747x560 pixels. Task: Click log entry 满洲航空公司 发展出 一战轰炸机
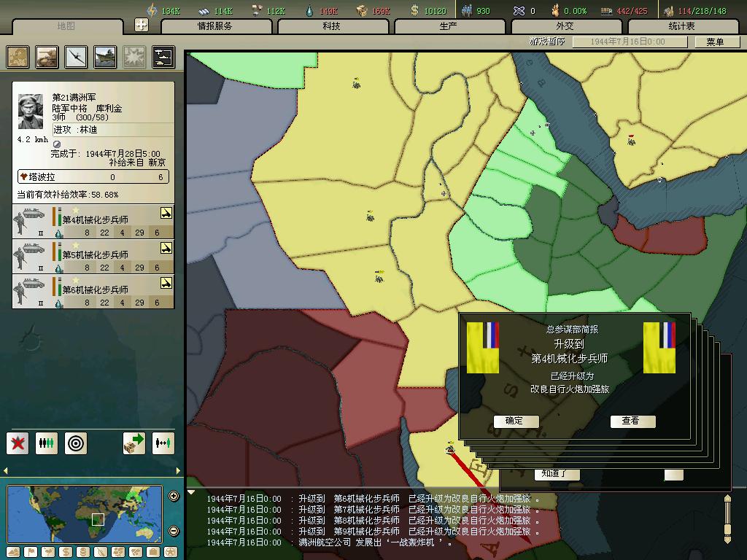(329, 542)
